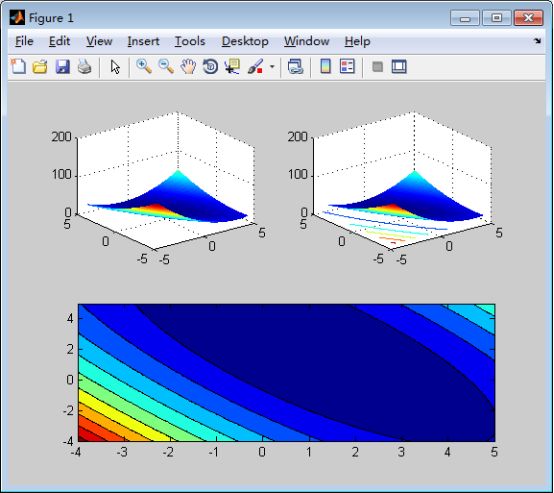Click the 100 z-axis label of the right surface plot

pyautogui.click(x=298, y=175)
